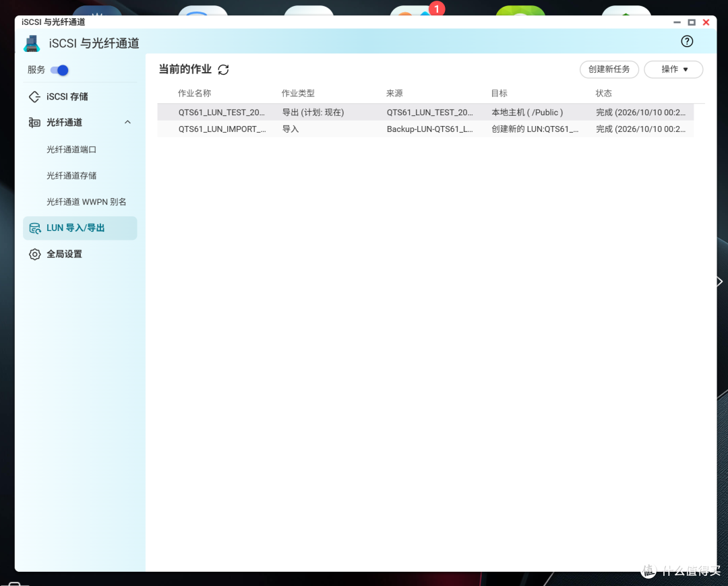Image resolution: width=728 pixels, height=586 pixels.
Task: Click the import job's 完成 status cell
Action: pos(641,129)
